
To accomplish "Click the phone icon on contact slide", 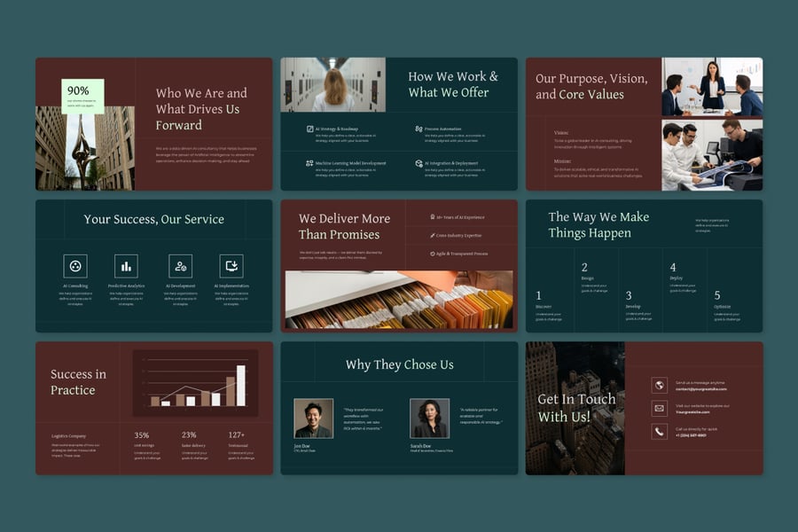I will 659,432.
